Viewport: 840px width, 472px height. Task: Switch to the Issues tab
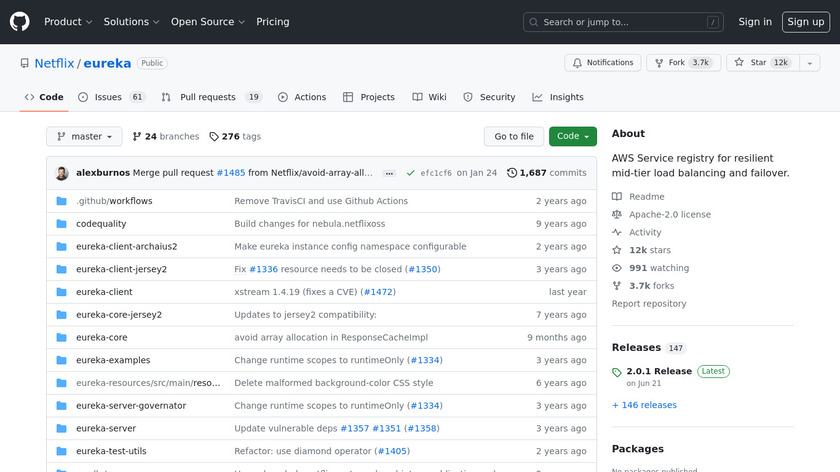tap(111, 97)
